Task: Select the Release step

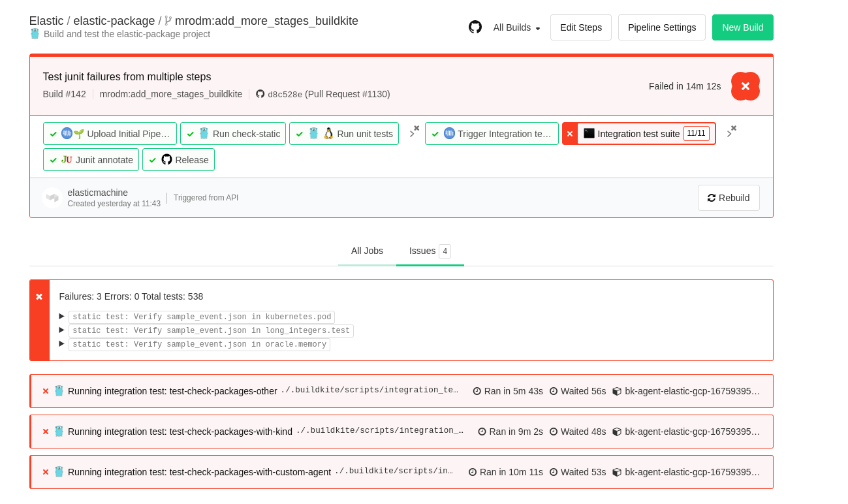Action: (178, 160)
